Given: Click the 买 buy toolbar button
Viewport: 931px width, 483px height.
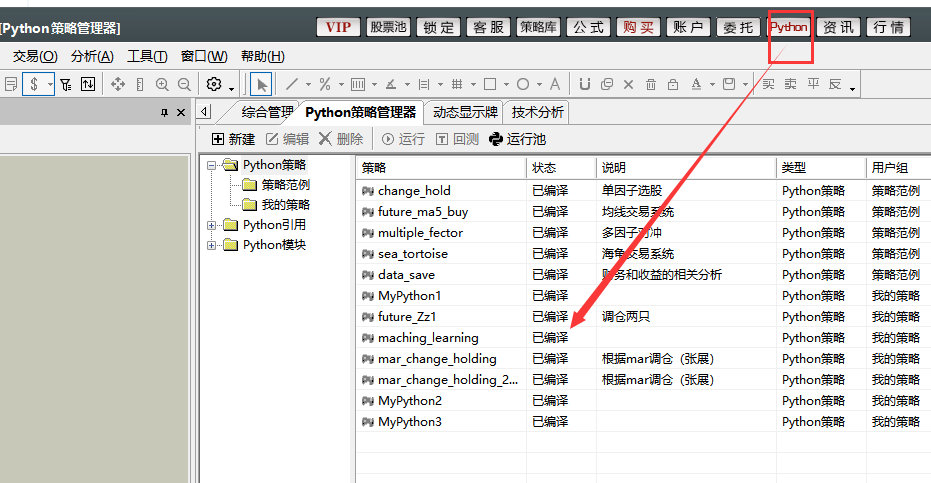Looking at the screenshot, I should [x=768, y=84].
